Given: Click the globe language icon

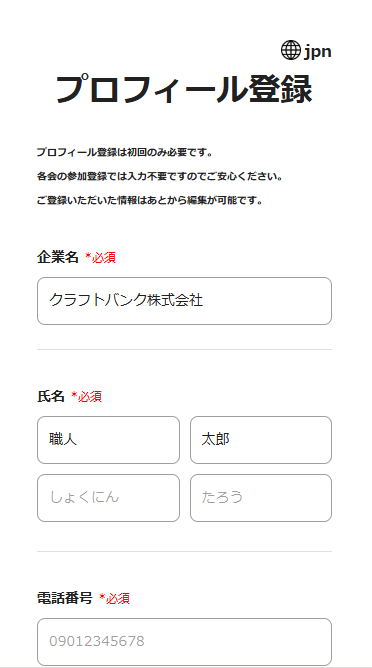Looking at the screenshot, I should click(x=291, y=51).
